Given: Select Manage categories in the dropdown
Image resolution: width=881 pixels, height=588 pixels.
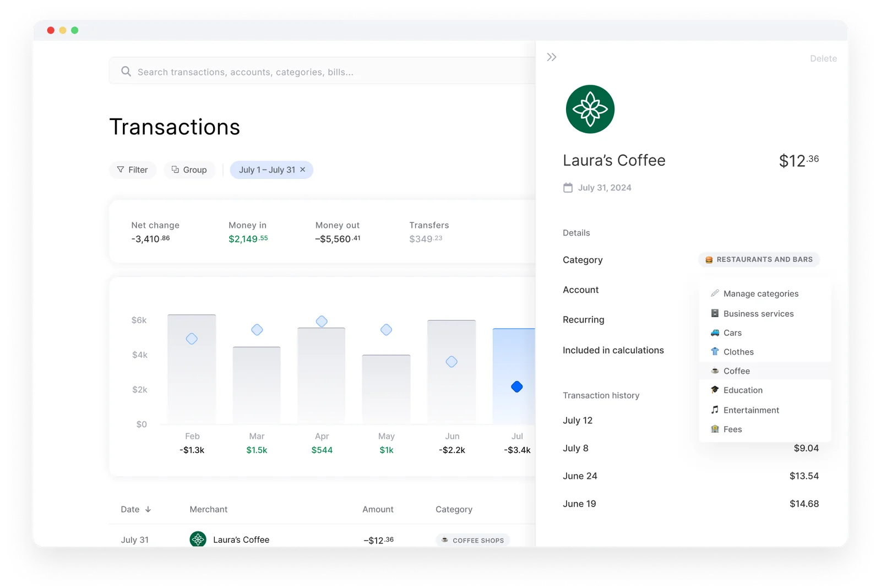Looking at the screenshot, I should pos(760,293).
